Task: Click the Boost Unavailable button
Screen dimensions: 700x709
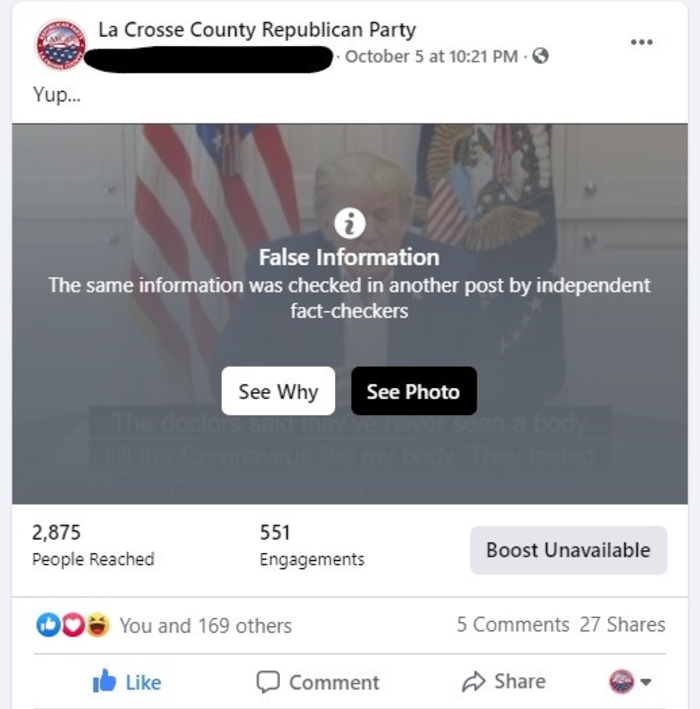Action: (x=568, y=550)
